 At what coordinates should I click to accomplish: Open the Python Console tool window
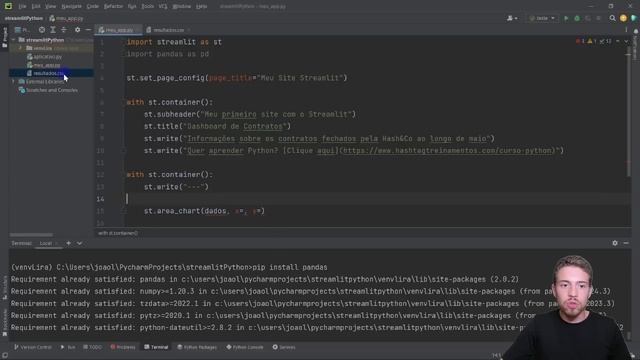point(245,347)
